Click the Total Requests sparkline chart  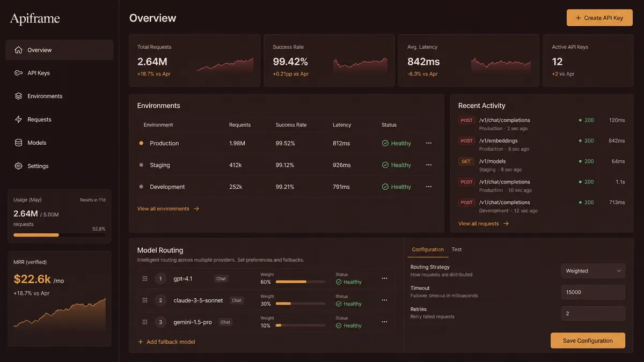click(225, 65)
